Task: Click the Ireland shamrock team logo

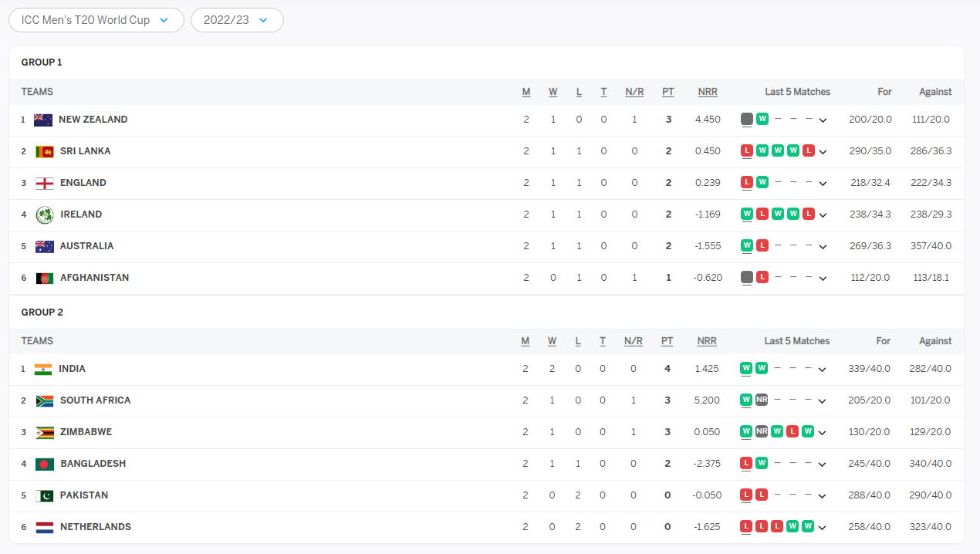Action: pos(45,215)
